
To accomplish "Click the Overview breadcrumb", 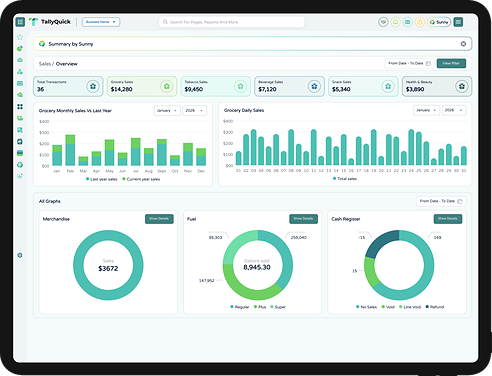I will click(x=67, y=64).
